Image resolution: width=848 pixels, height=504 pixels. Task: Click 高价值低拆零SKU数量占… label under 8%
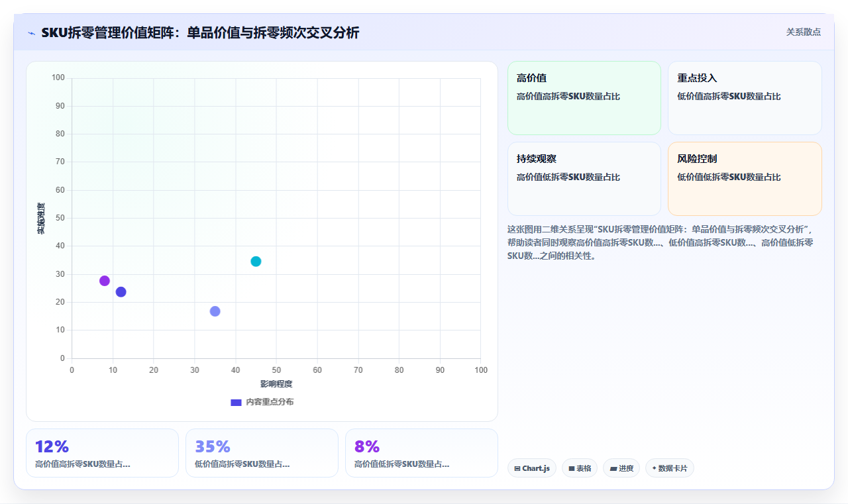tap(402, 464)
